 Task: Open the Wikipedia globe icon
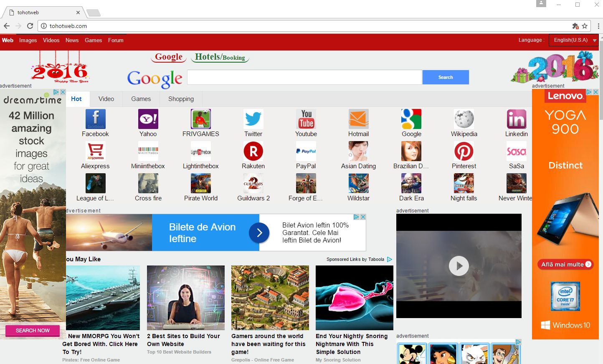pos(464,119)
